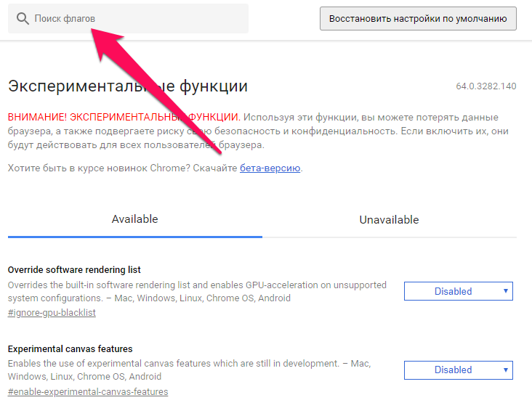Expand the Experimental canvas features Disabled dropdown

[x=458, y=370]
